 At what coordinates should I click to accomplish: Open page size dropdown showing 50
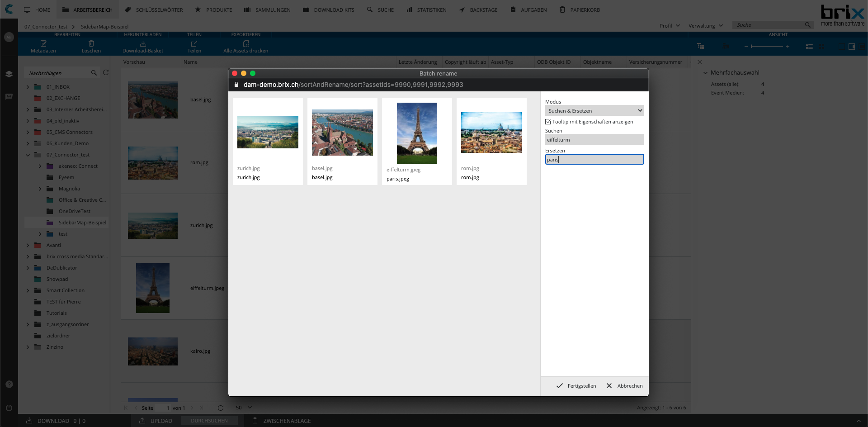click(244, 408)
